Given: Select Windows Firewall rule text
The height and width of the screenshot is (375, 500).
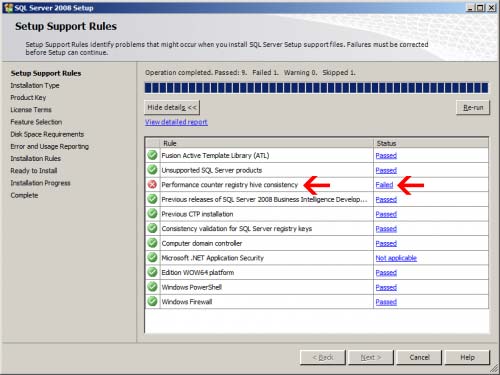Looking at the screenshot, I should point(187,302).
